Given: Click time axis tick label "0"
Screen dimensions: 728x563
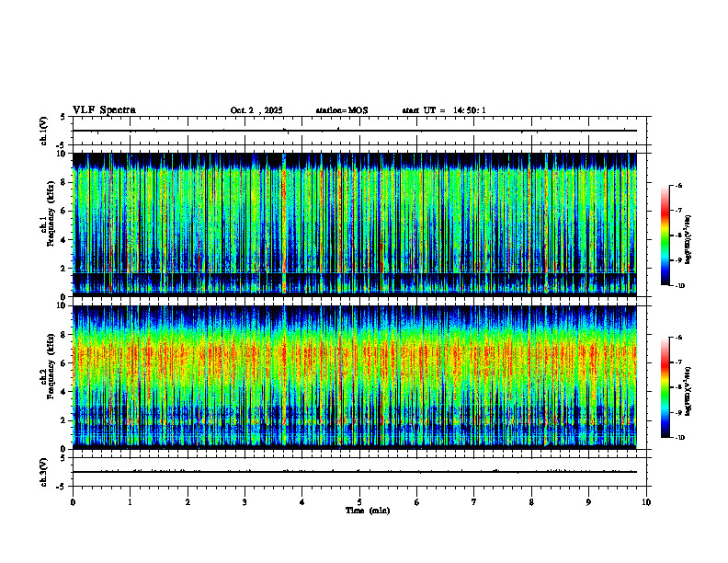Looking at the screenshot, I should pos(73,502).
